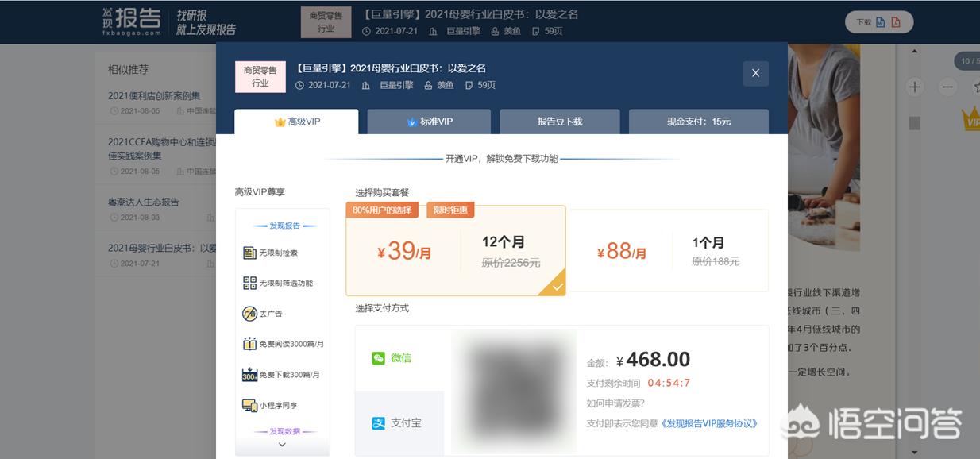Screen dimensions: 980x459
Task: Click the amount ¥468.00 text
Action: coord(653,360)
